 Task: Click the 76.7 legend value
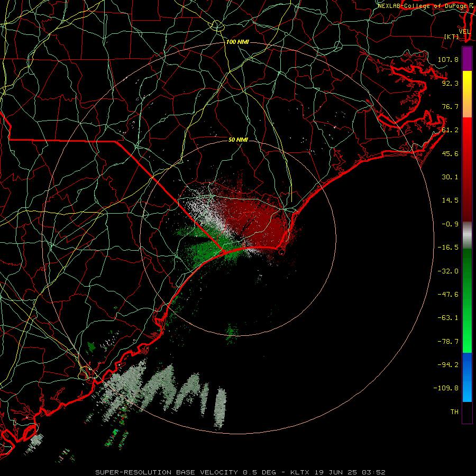point(450,106)
